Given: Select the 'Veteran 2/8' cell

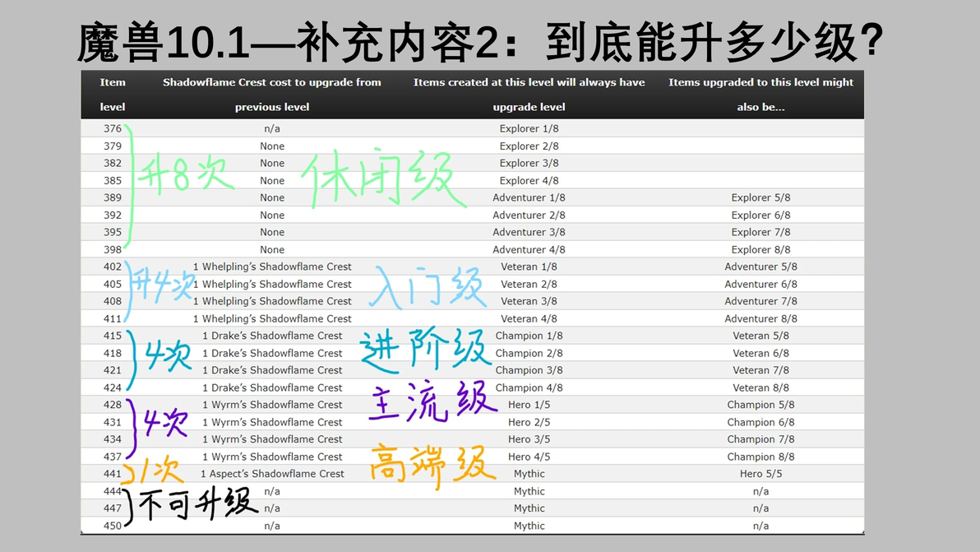Looking at the screenshot, I should coord(529,285).
